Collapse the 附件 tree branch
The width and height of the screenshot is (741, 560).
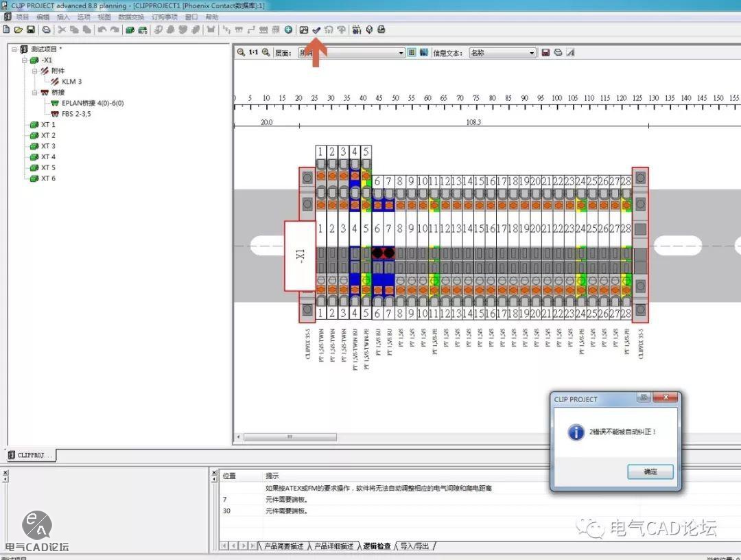point(34,71)
